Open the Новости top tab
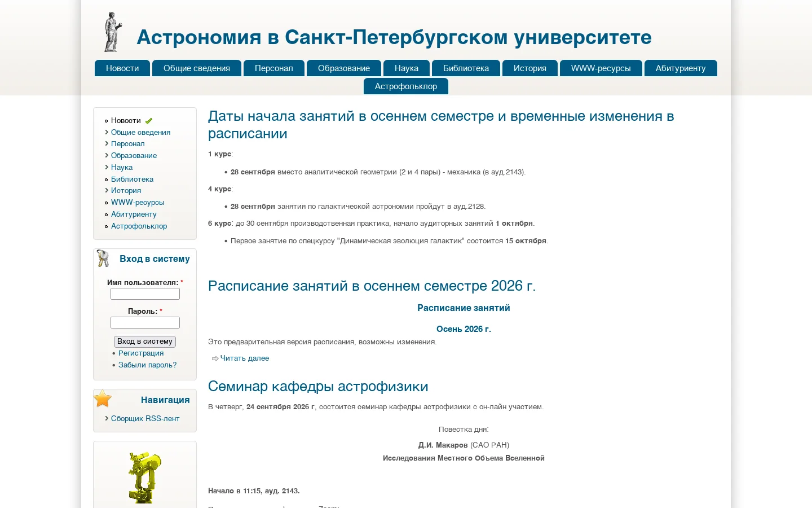This screenshot has height=508, width=812. 122,68
